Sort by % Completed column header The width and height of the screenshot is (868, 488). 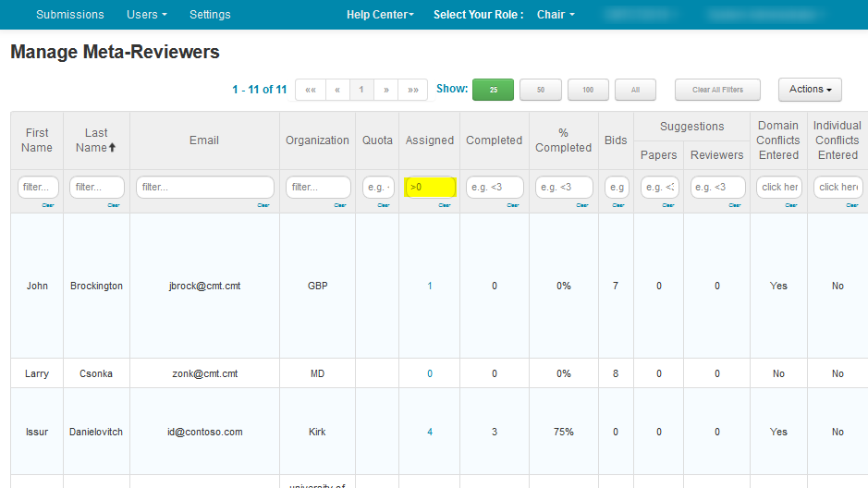[x=564, y=140]
